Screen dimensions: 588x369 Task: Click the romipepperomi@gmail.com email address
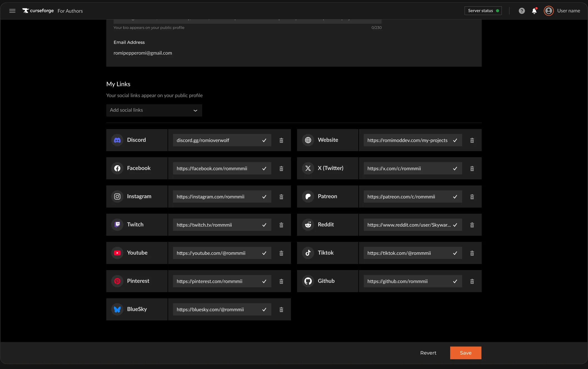[143, 53]
